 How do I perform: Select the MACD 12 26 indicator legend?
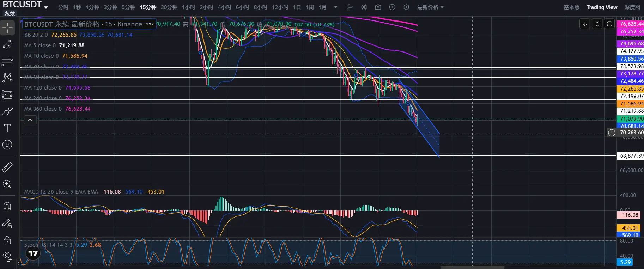click(x=61, y=192)
